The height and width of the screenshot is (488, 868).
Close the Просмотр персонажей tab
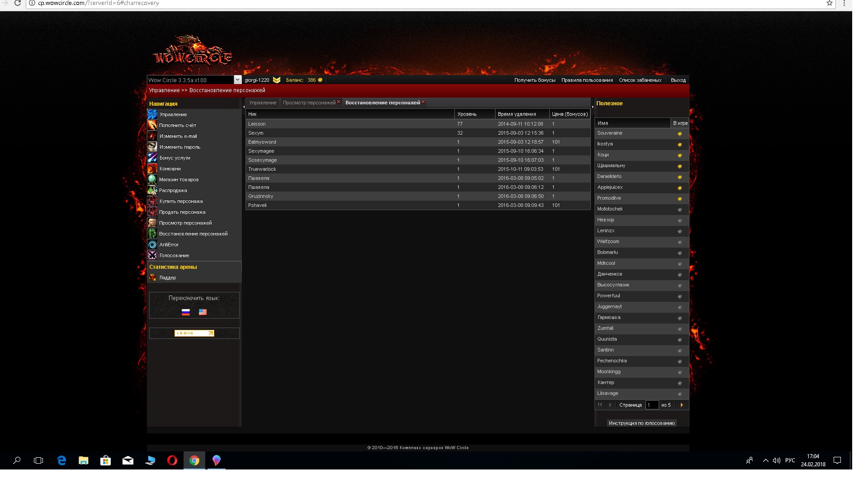[x=339, y=102]
